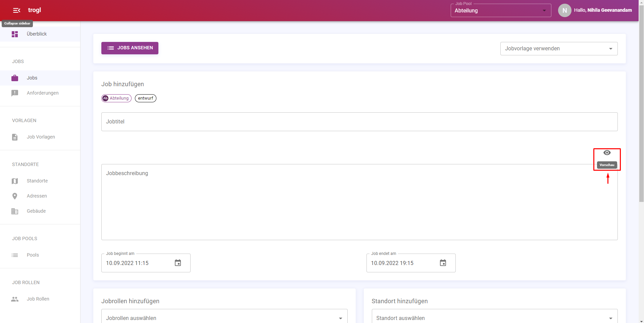The height and width of the screenshot is (323, 644).
Task: Click the Anforderungen alert icon
Action: (x=15, y=93)
